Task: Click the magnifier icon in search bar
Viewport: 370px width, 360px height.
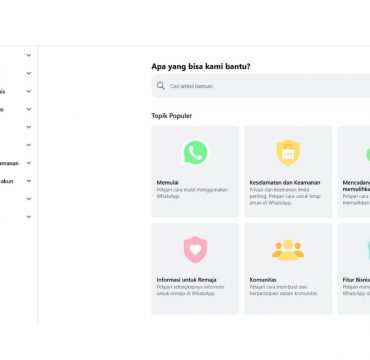Action: [x=161, y=86]
